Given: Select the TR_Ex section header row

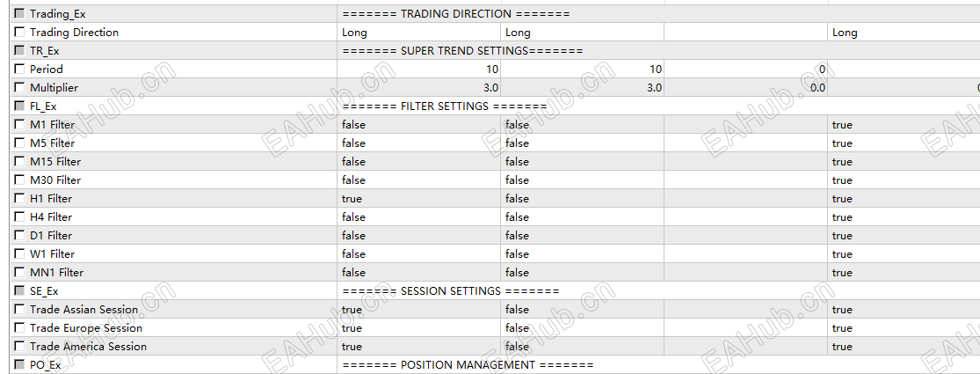Looking at the screenshot, I should pyautogui.click(x=490, y=51).
